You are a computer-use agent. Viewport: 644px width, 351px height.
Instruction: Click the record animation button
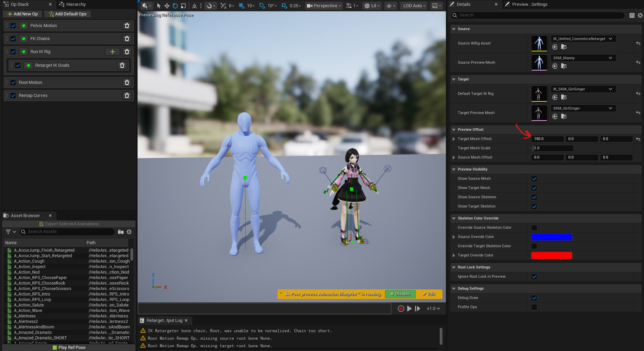[401, 309]
